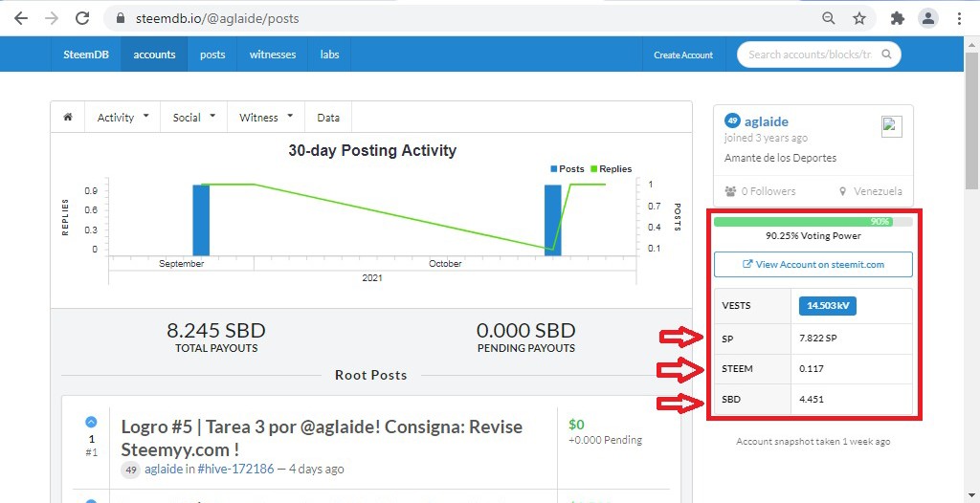Click the zoom magnifier icon in address bar
The width and height of the screenshot is (980, 503).
click(828, 18)
